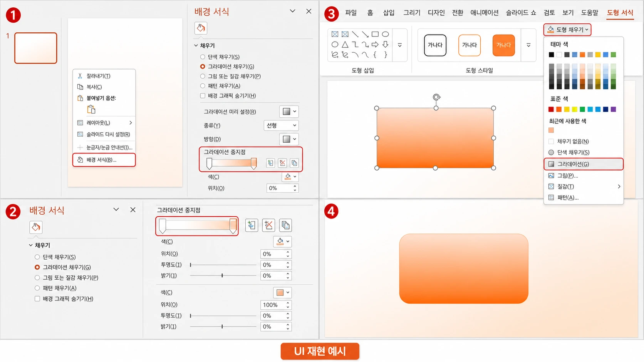This screenshot has width=644, height=362.
Task: Open the 도형 채우기 dropdown button
Action: [x=567, y=30]
